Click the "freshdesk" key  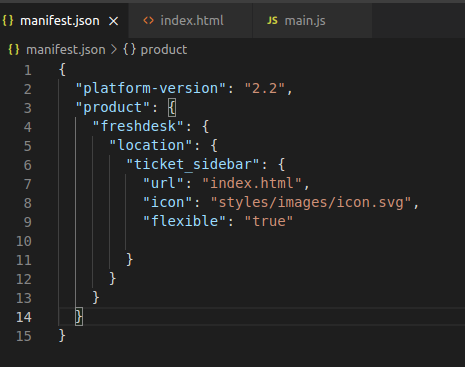tap(138, 126)
